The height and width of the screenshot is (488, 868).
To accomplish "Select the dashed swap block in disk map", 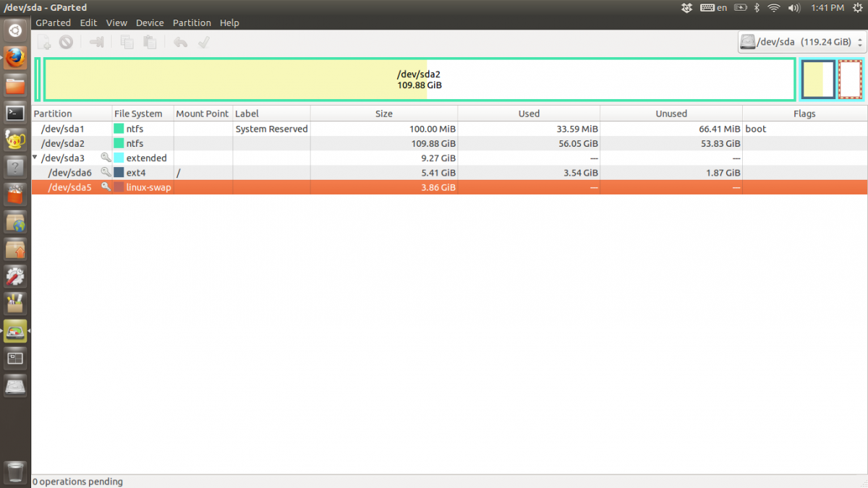I will coord(850,80).
